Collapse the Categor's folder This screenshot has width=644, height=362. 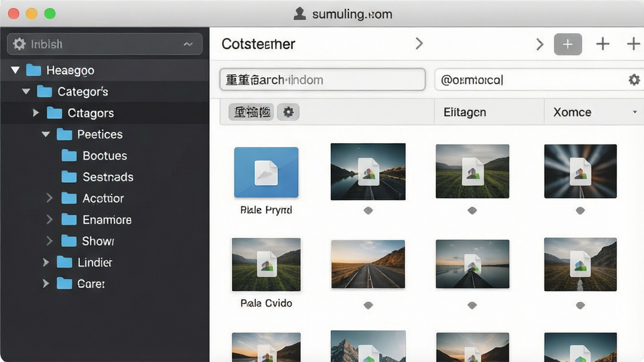pos(26,91)
